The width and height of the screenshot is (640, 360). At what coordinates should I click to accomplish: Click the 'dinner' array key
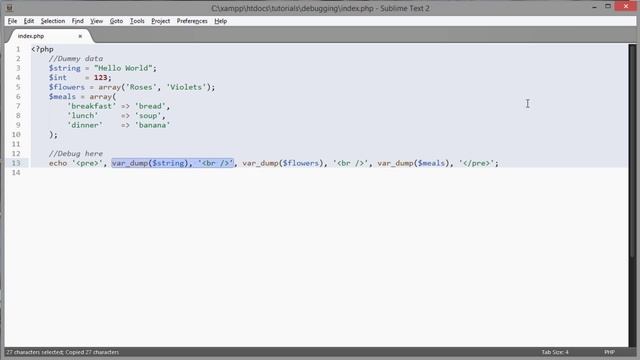85,125
